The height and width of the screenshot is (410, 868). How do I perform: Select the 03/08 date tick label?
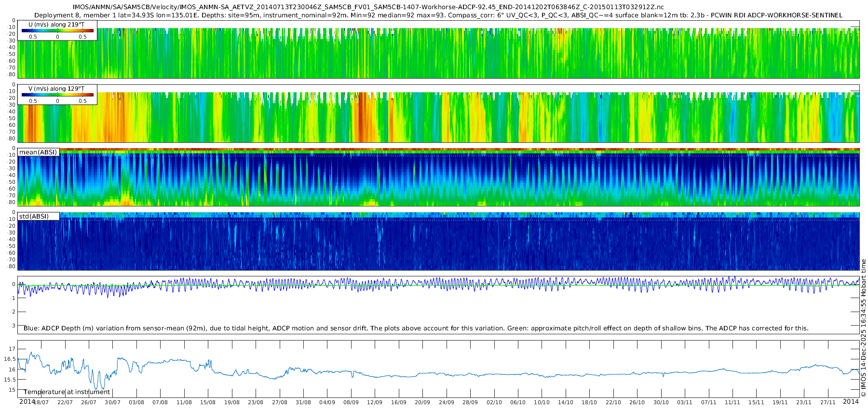coord(136,403)
